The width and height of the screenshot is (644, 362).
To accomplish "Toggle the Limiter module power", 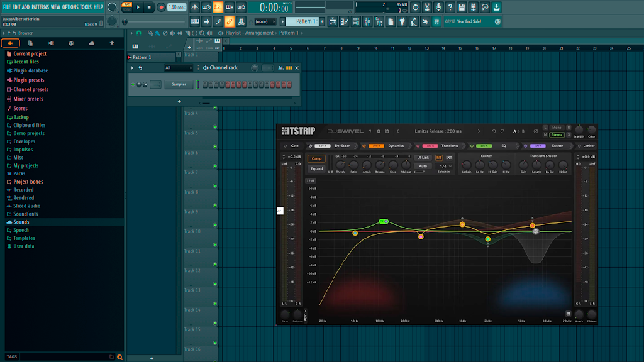I will click(x=579, y=146).
